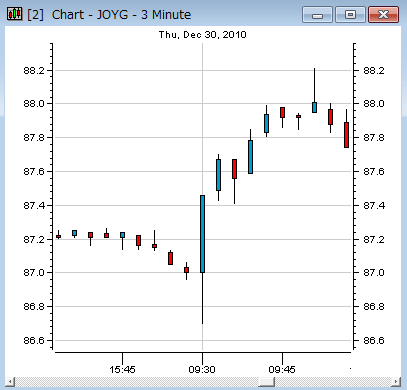Click the left axis 87.4 price label
This screenshot has height=390, width=407.
[x=34, y=206]
